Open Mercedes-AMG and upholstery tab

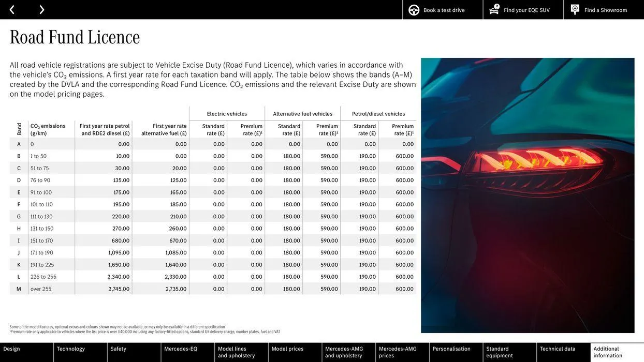(x=349, y=352)
